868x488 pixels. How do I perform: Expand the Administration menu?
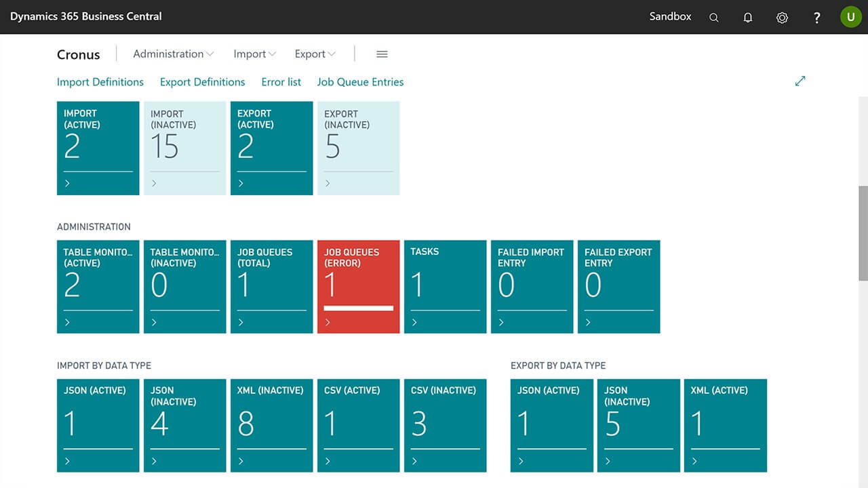pos(174,54)
